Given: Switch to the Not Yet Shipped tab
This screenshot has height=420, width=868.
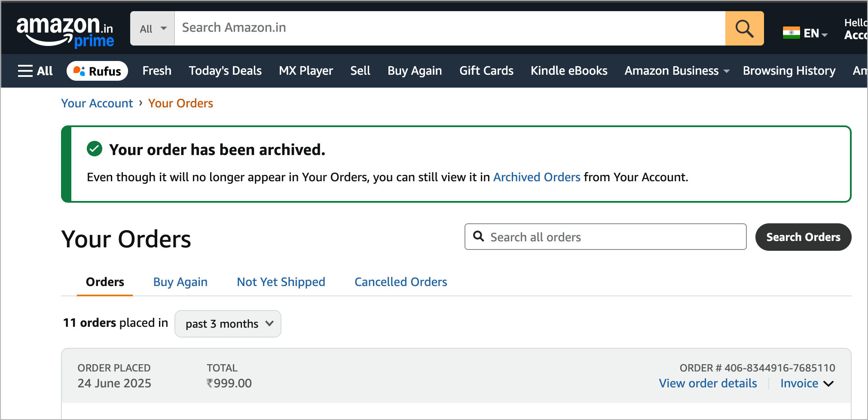Looking at the screenshot, I should [281, 282].
